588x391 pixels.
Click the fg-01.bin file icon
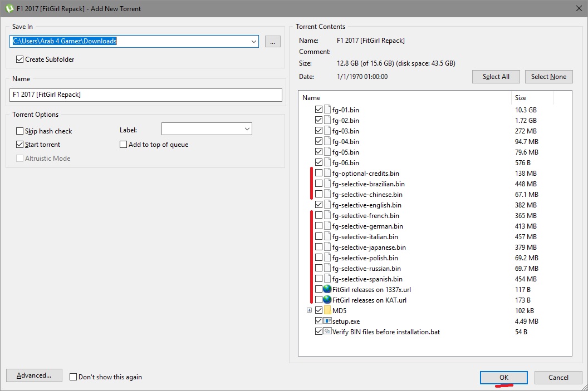coord(327,110)
